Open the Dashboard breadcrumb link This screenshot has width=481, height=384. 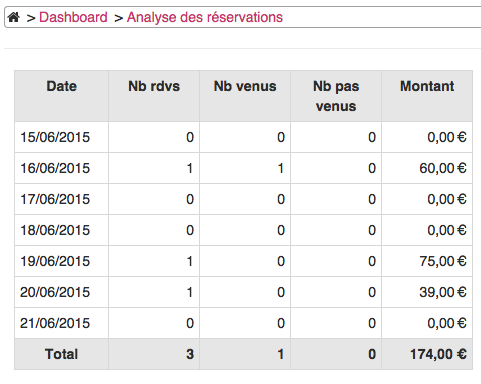pyautogui.click(x=73, y=17)
